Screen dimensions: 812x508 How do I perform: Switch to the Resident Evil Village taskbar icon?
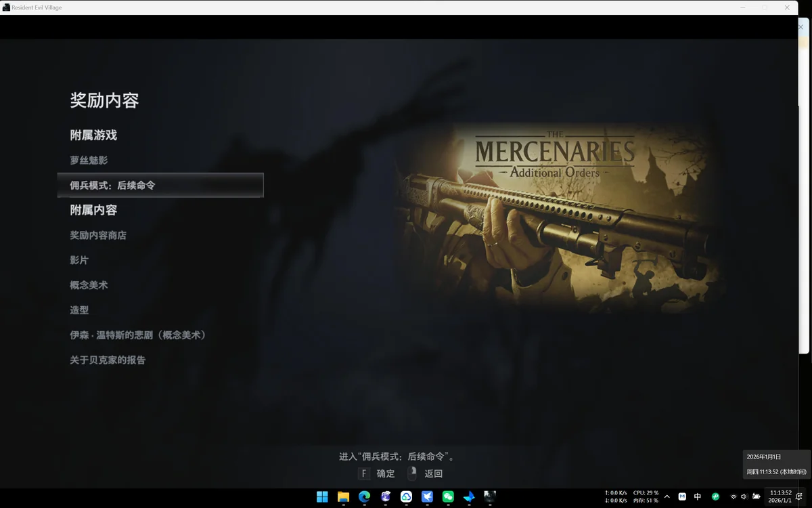pos(490,496)
